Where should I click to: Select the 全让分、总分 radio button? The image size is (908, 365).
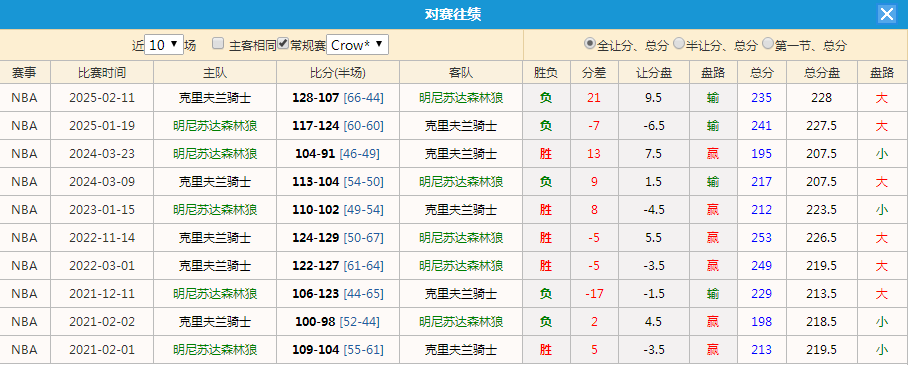coord(590,43)
